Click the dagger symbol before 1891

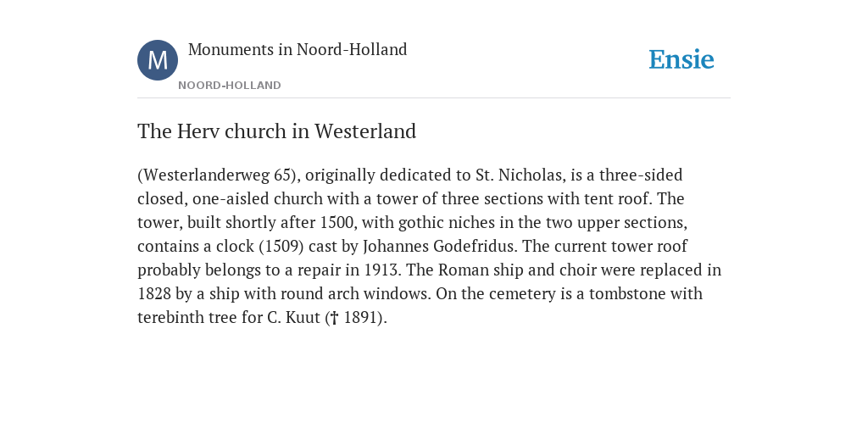334,318
